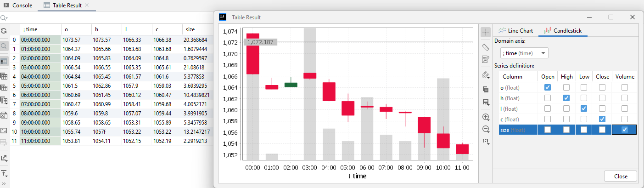Uncheck the Open checkbox for column o
The height and width of the screenshot is (188, 644).
click(x=547, y=87)
